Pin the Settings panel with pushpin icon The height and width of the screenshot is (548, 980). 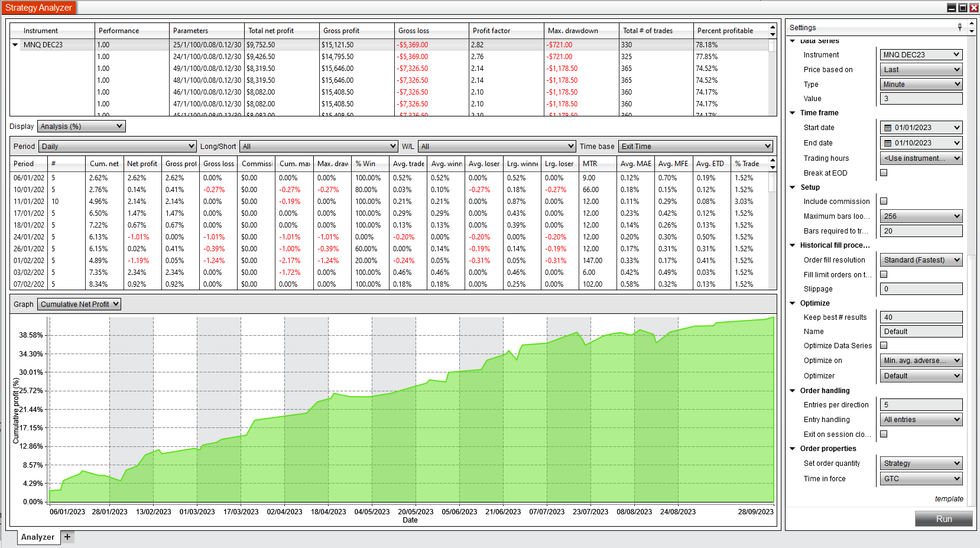(960, 27)
